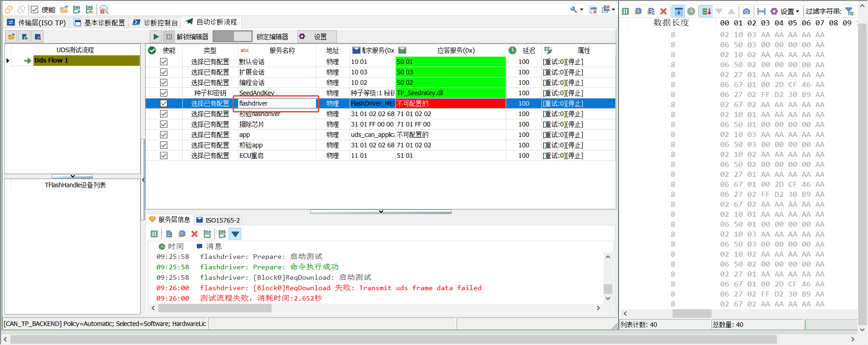Toggle enable checkbox for 扩展会话 row
The height and width of the screenshot is (345, 868).
pyautogui.click(x=164, y=72)
